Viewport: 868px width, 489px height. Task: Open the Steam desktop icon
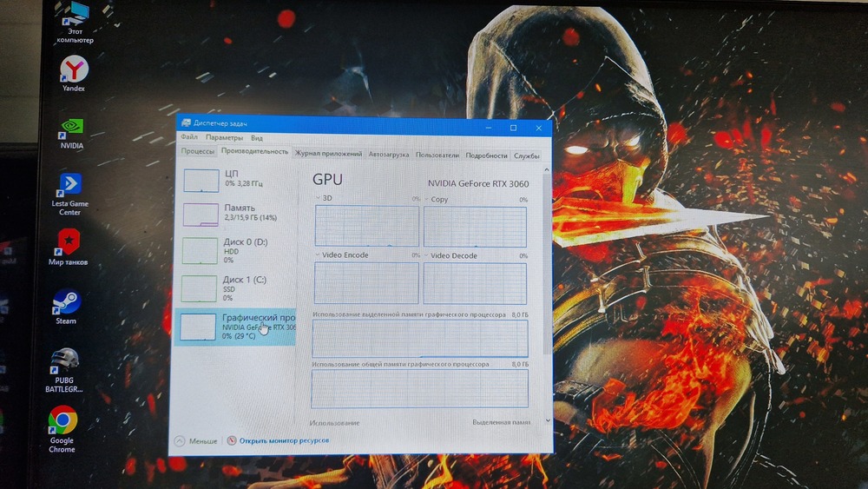point(67,307)
